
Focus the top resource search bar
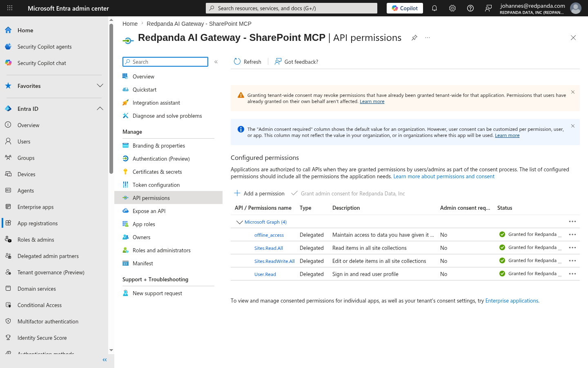292,8
